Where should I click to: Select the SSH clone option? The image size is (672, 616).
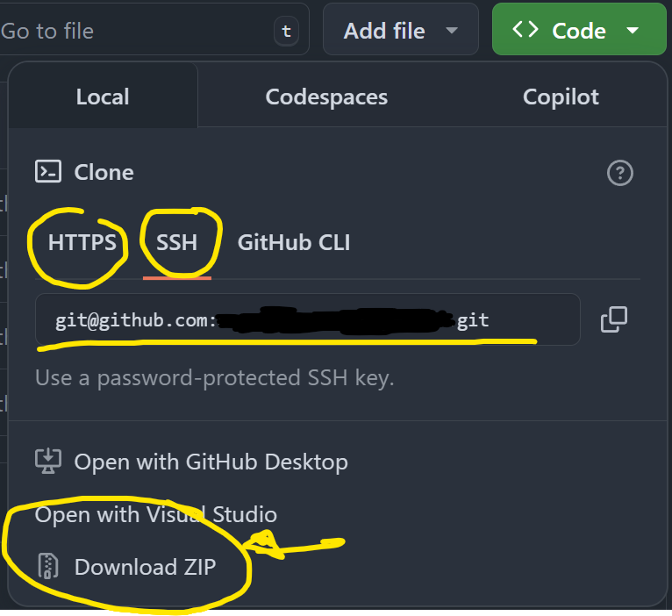(177, 242)
